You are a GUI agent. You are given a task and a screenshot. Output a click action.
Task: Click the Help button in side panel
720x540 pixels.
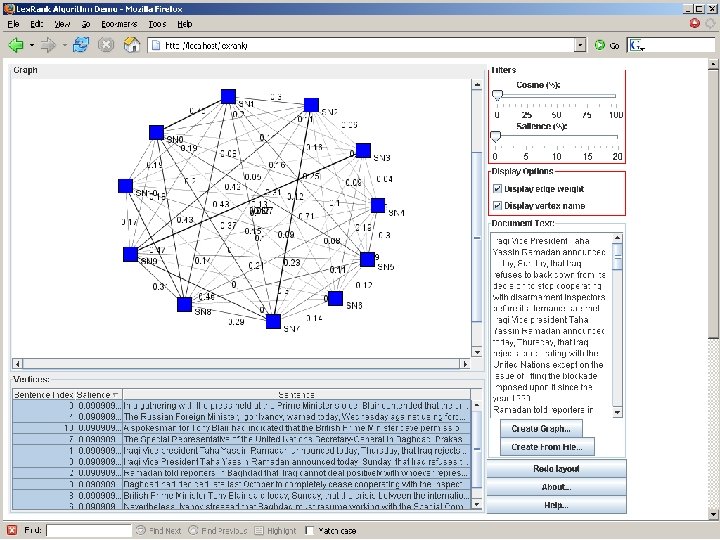click(x=556, y=505)
